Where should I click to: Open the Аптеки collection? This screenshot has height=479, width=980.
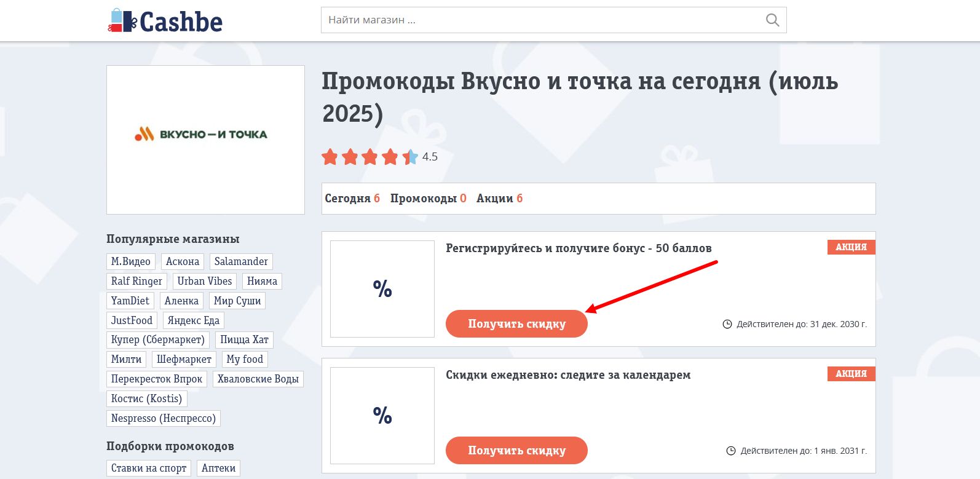click(219, 468)
